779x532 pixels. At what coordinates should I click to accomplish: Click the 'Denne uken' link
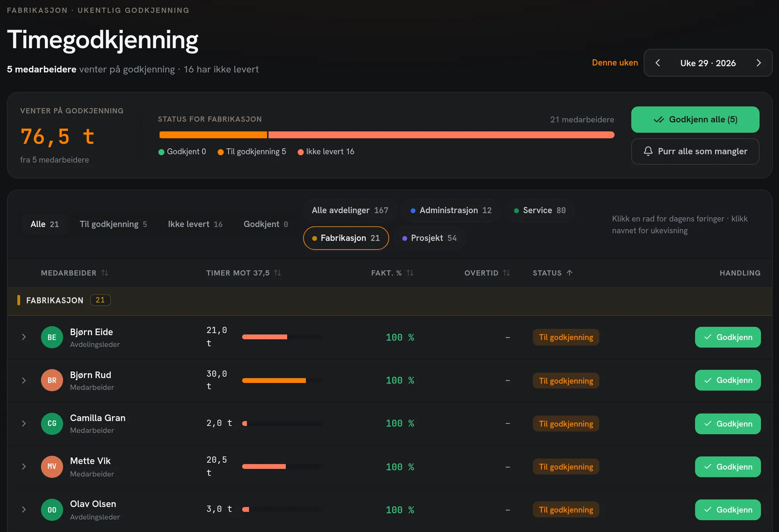615,63
